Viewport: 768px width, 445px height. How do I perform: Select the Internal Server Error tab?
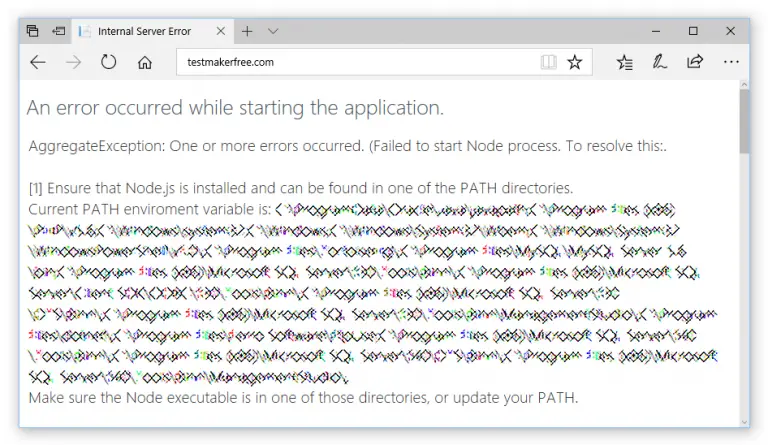click(143, 31)
